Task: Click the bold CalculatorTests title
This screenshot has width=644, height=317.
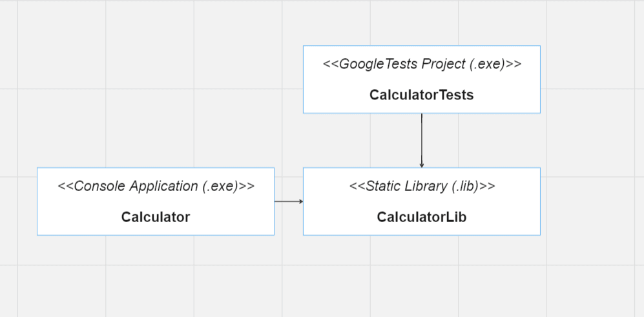Action: (422, 95)
